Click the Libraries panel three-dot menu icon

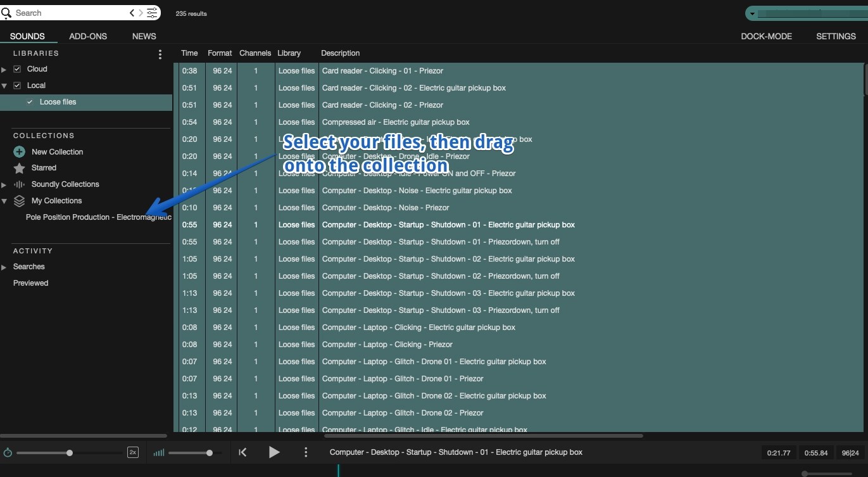[160, 54]
